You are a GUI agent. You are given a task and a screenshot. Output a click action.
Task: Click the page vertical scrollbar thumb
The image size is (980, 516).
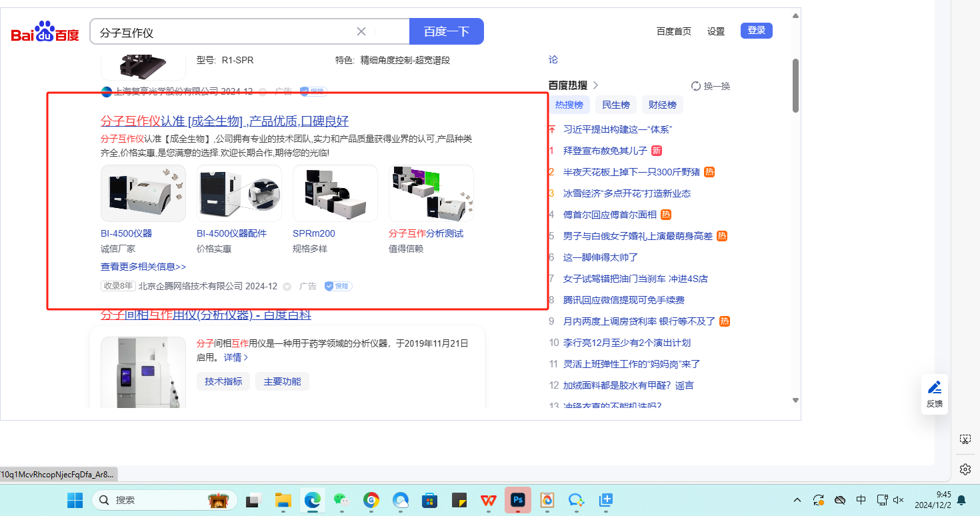(795, 85)
